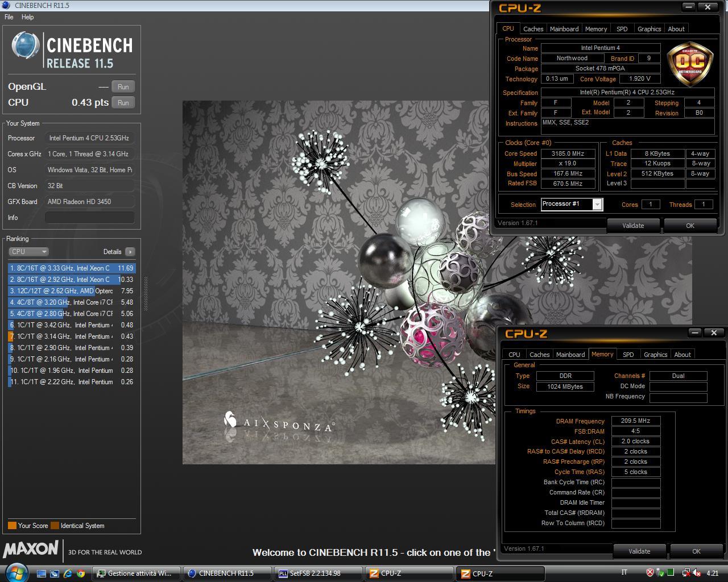This screenshot has height=582, width=728.
Task: Click the brown Identical System legend swatch
Action: click(x=55, y=526)
